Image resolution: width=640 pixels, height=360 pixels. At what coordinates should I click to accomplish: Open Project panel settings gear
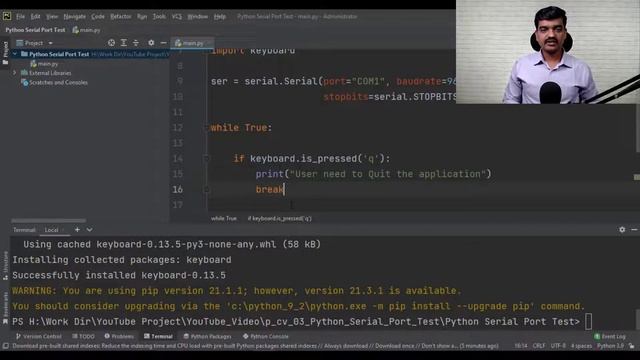coord(151,42)
